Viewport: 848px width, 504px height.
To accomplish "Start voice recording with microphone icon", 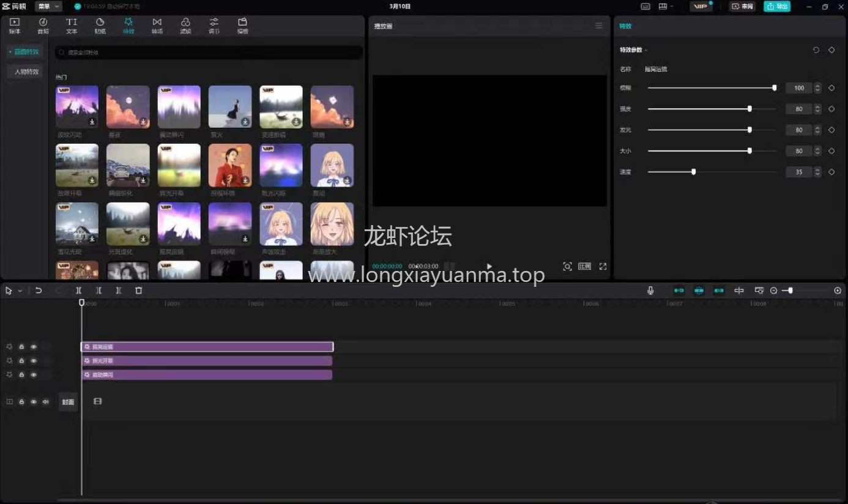I will click(650, 291).
